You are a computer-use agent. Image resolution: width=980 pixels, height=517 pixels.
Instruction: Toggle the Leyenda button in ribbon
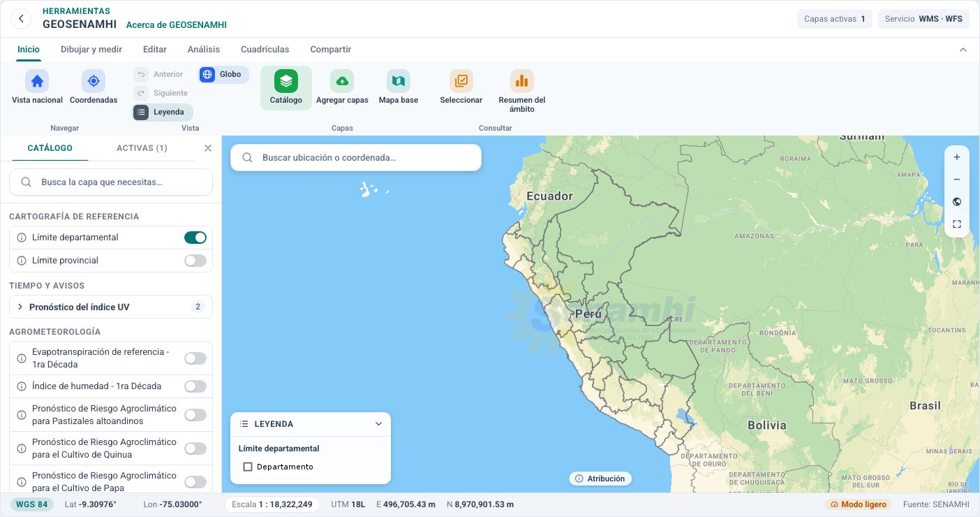pyautogui.click(x=163, y=112)
